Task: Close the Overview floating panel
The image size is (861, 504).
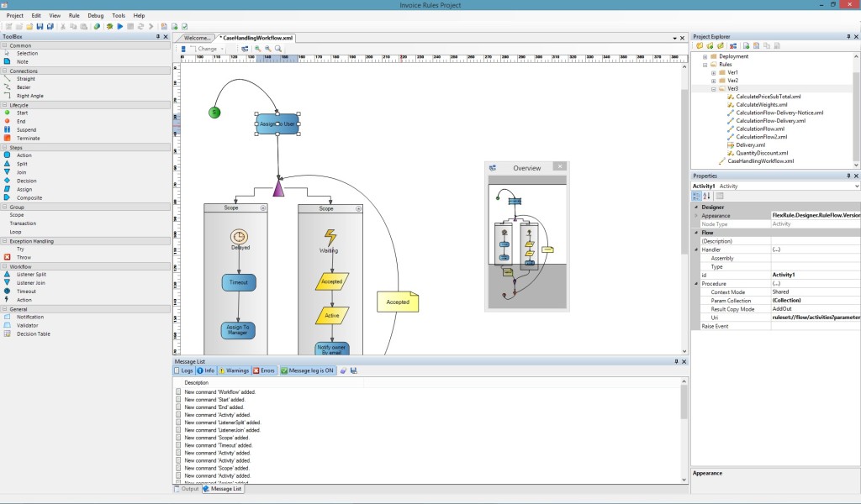Action: (x=559, y=166)
